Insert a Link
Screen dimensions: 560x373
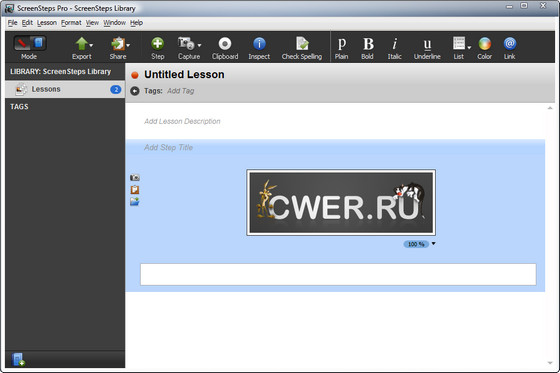(510, 48)
